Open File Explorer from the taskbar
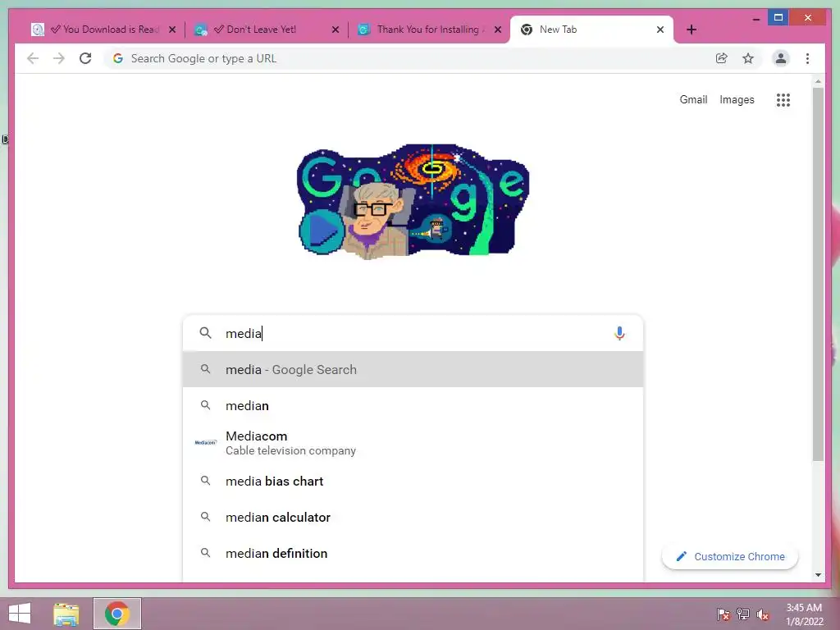Screen dimensions: 840x630 coord(66,614)
